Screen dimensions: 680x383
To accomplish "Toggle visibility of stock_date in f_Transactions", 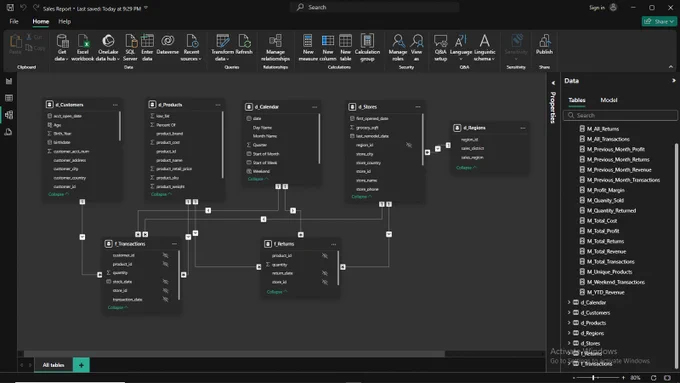I will pos(165,282).
